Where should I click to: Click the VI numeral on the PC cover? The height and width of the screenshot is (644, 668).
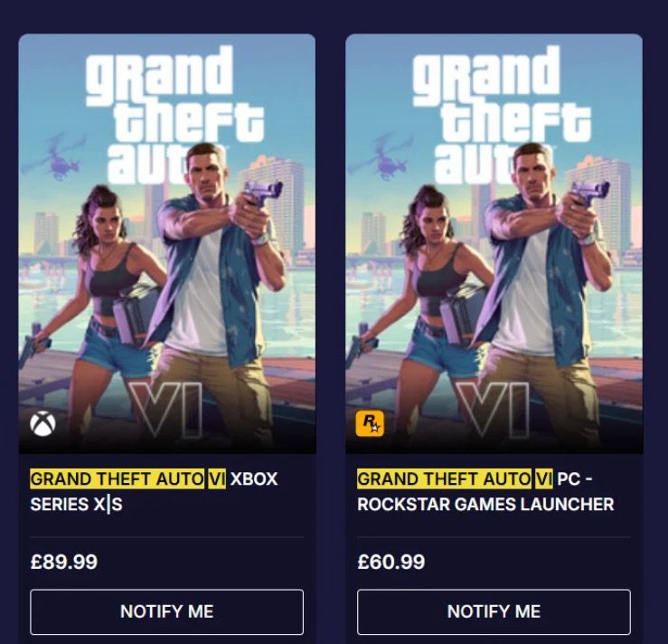(x=493, y=410)
